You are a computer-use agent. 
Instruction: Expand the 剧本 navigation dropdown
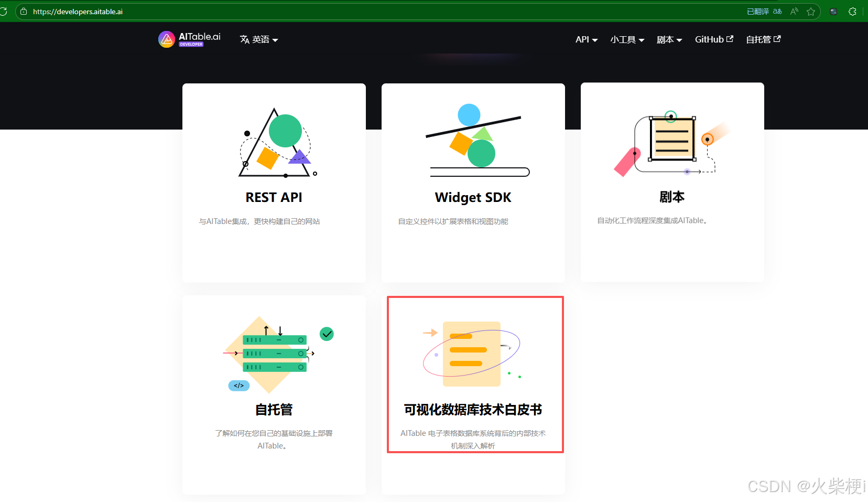coord(669,39)
